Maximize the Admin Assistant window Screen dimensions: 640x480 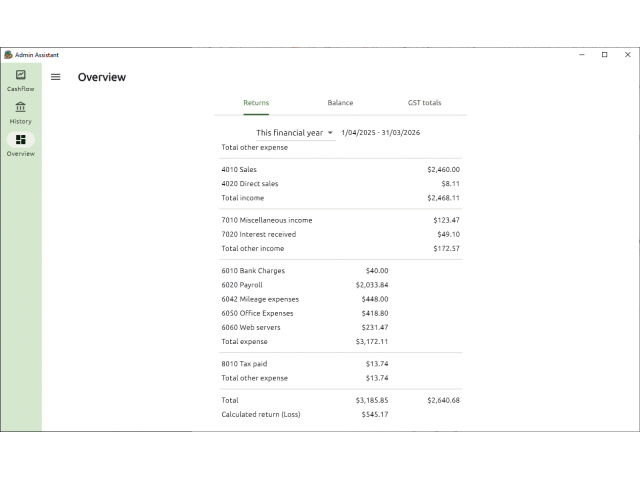(x=604, y=55)
